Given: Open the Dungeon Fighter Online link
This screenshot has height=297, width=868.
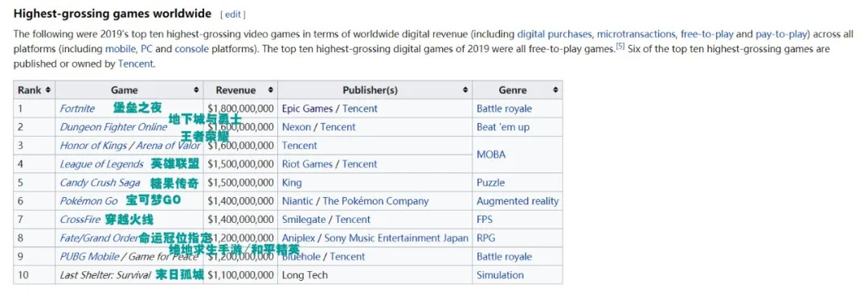Looking at the screenshot, I should pyautogui.click(x=113, y=127).
